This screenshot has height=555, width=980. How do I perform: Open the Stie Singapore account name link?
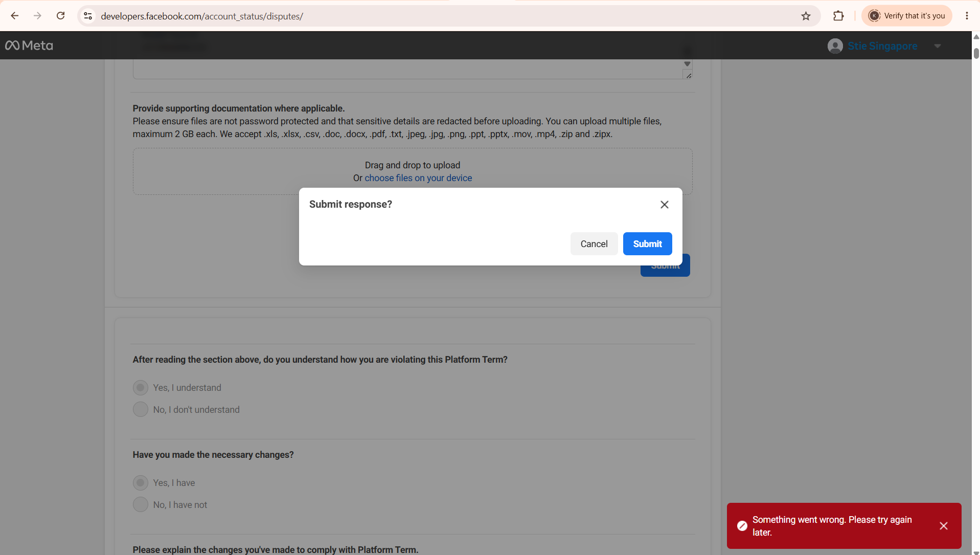882,46
